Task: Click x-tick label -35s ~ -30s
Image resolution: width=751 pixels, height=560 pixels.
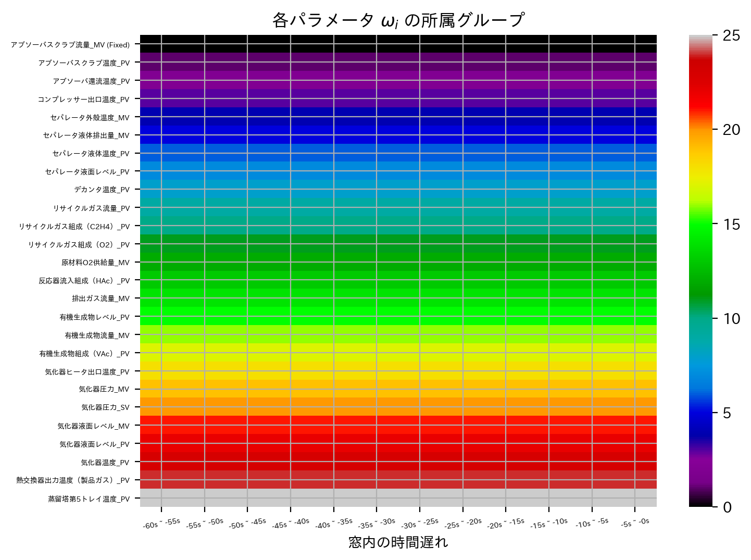Action: (377, 524)
